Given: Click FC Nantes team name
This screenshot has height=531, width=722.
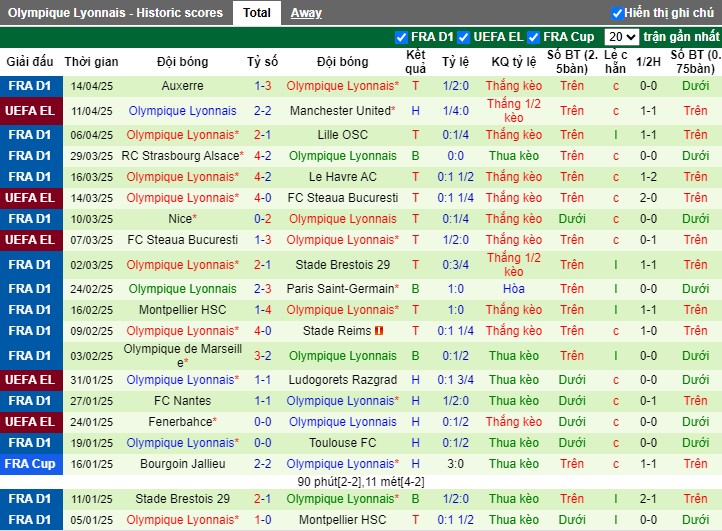Looking at the screenshot, I should [182, 401].
